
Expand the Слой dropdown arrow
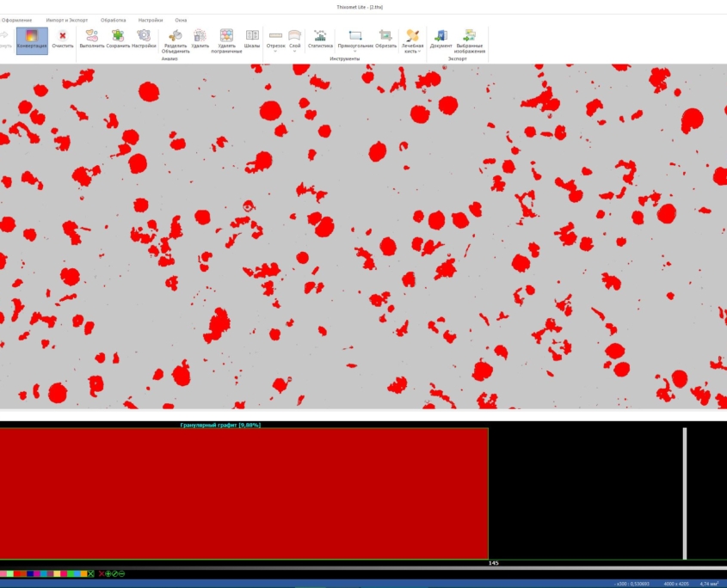[295, 51]
